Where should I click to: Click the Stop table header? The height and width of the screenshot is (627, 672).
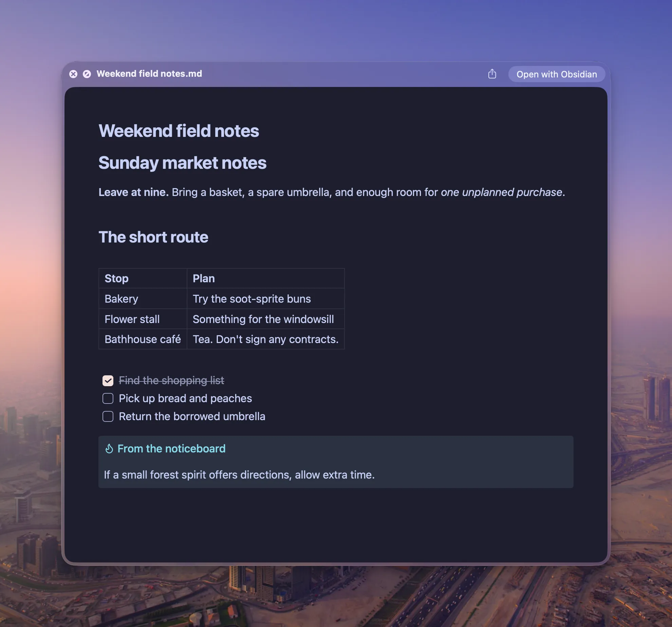point(143,279)
